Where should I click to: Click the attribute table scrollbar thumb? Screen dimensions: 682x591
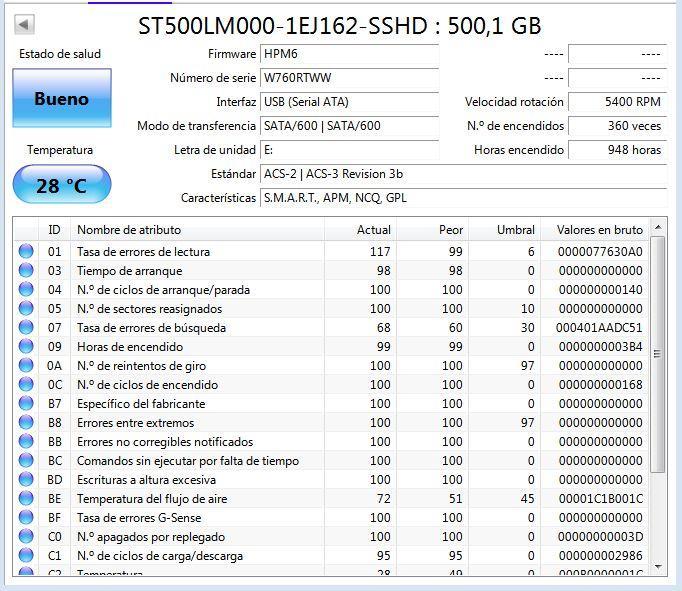(658, 354)
